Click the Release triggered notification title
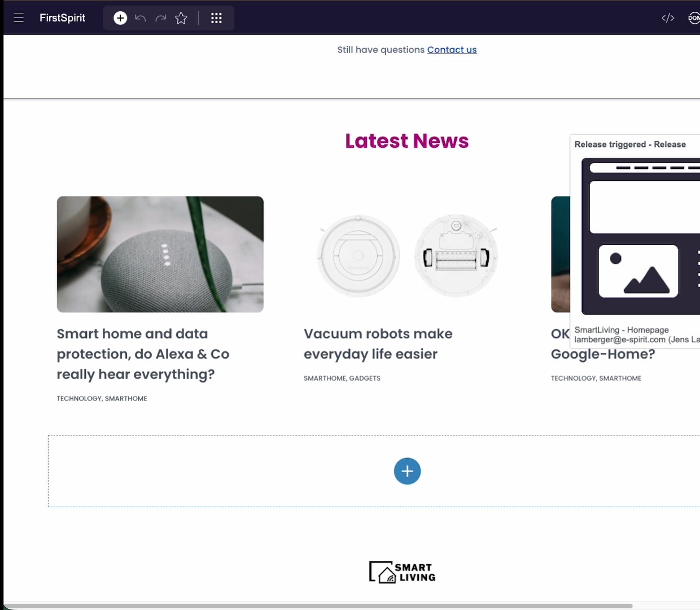The image size is (700, 610). [630, 145]
